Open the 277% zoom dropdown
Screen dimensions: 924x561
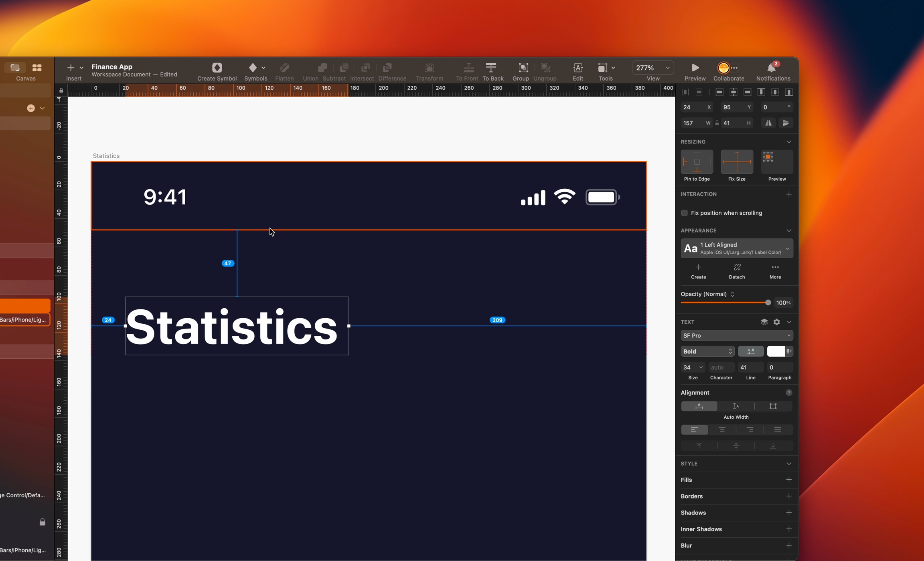coord(652,68)
